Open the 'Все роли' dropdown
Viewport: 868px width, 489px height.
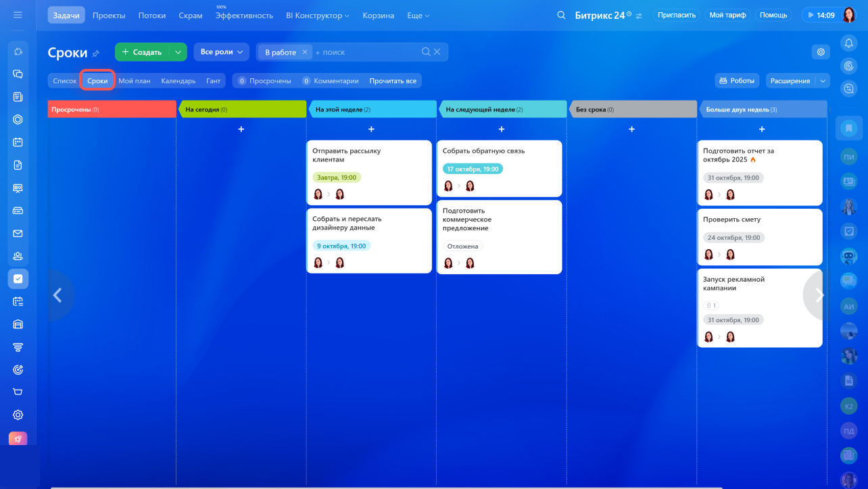tap(221, 52)
